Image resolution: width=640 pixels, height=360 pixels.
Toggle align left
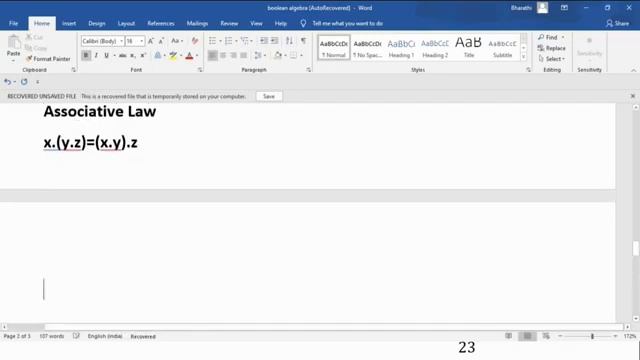[x=212, y=56]
